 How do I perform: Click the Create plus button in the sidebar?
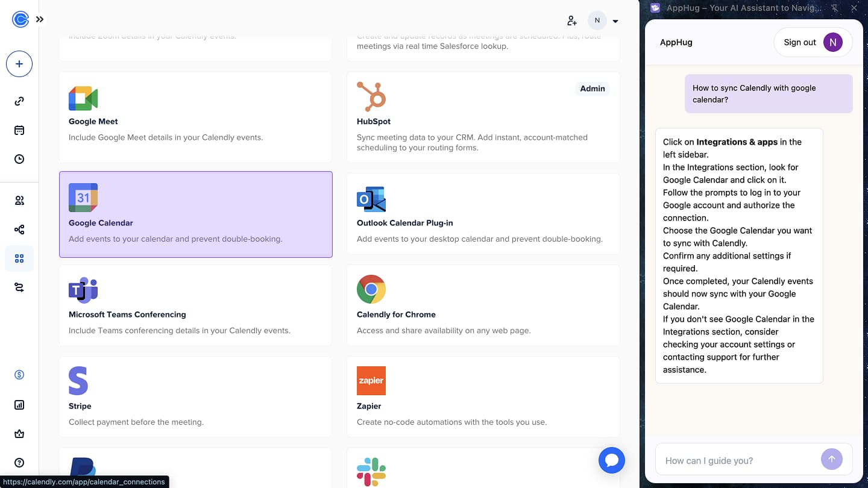point(19,64)
